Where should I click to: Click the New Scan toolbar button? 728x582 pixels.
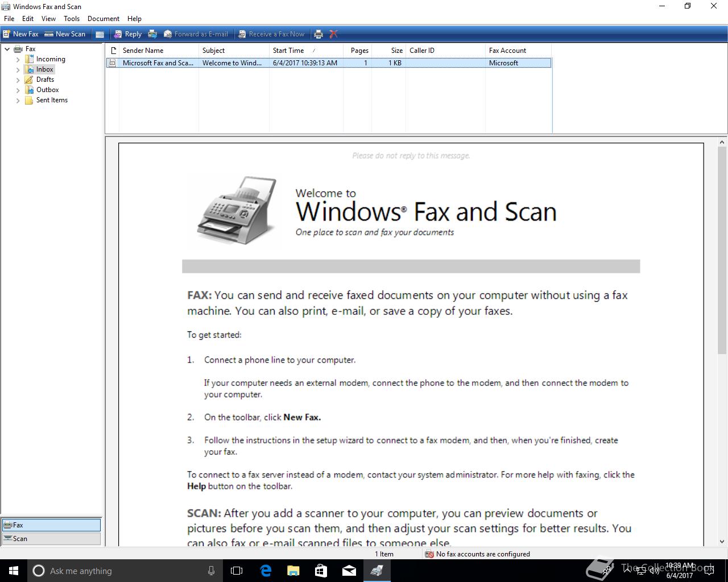(65, 34)
